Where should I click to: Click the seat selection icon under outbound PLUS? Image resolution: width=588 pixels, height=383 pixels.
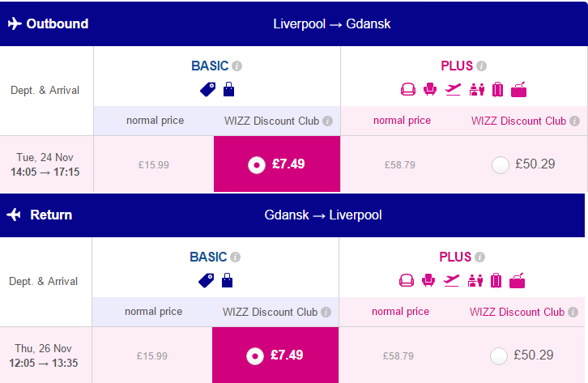(x=430, y=90)
